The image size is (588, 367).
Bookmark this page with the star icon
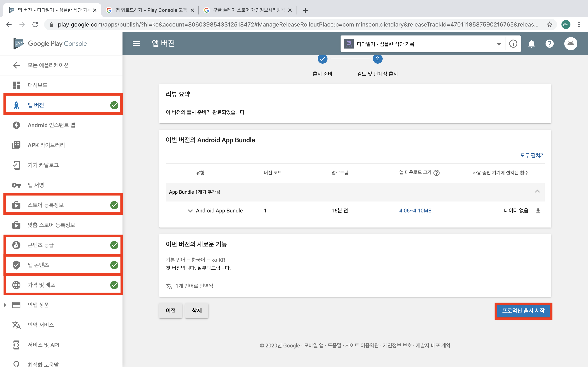(x=550, y=24)
